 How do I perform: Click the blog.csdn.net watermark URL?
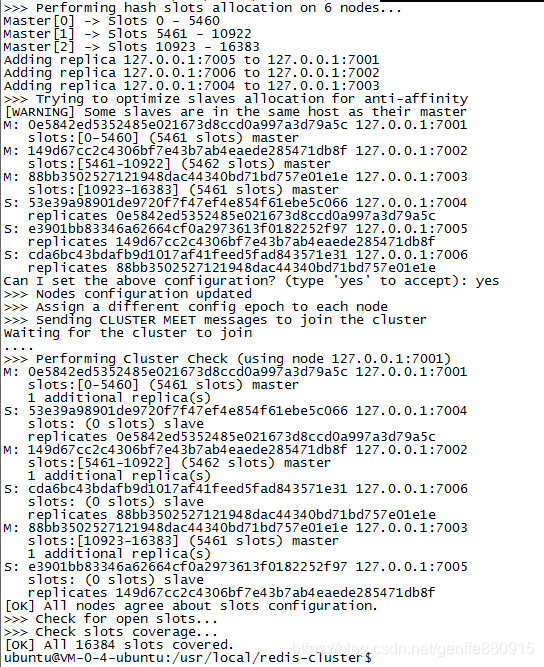413,649
